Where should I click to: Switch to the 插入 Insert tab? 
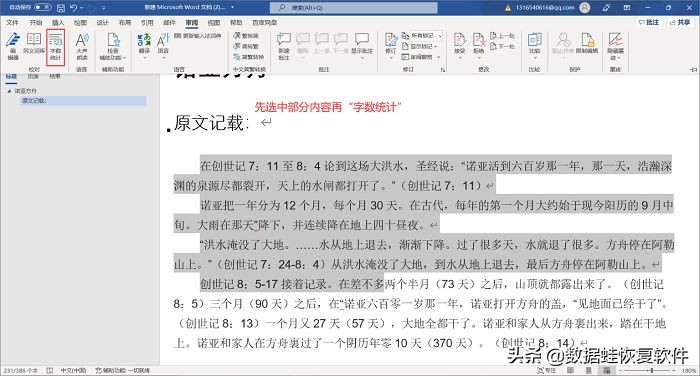(58, 22)
